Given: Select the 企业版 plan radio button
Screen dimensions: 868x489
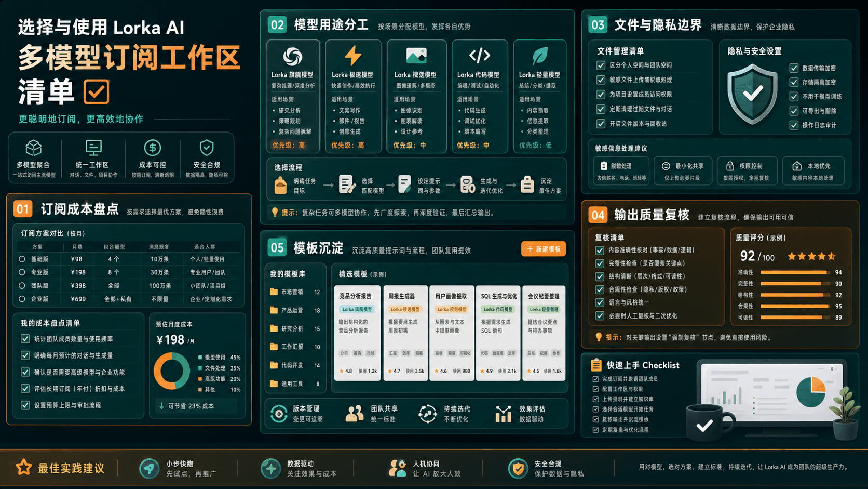Looking at the screenshot, I should pyautogui.click(x=22, y=299).
